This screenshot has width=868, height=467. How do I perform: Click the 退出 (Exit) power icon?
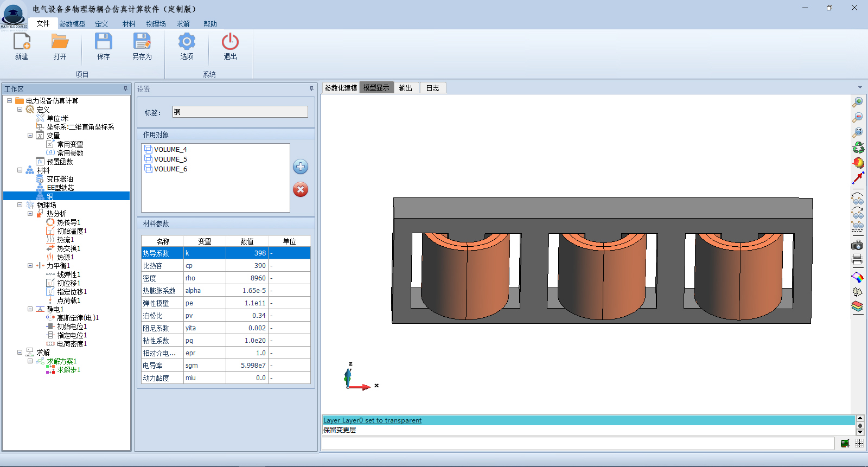pos(230,42)
